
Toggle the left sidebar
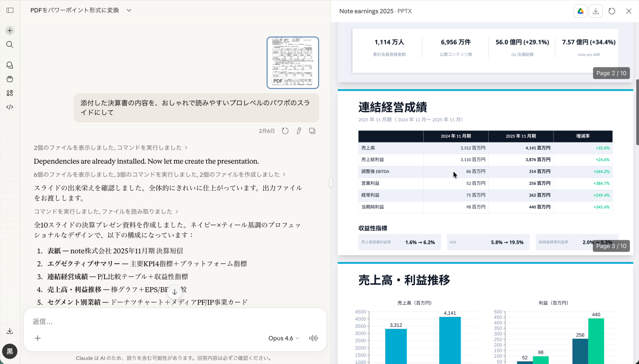coord(10,11)
